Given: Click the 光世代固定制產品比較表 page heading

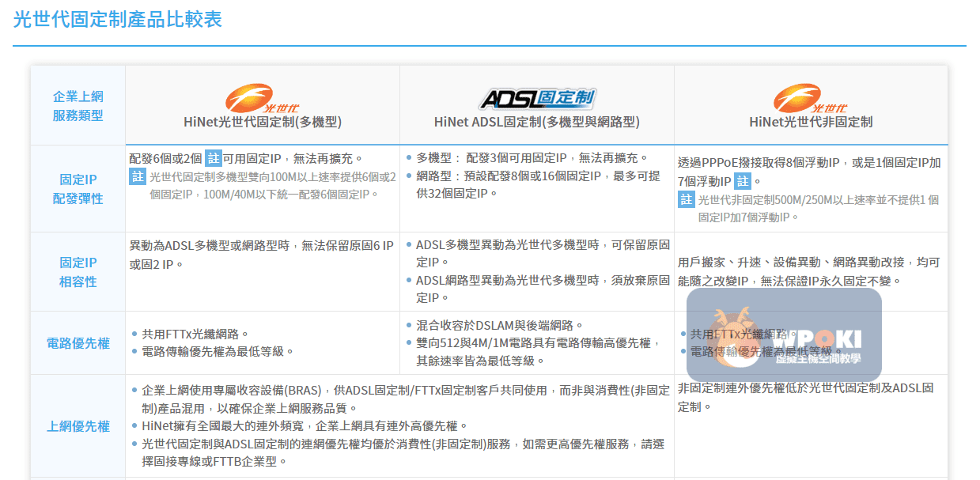Looking at the screenshot, I should coord(118,20).
